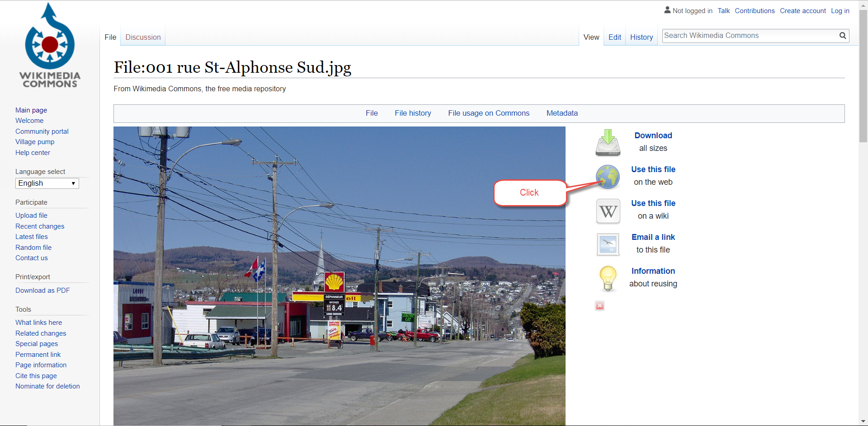Select the Wikipedia W icon to use on wiki
This screenshot has height=426, width=868.
coord(608,211)
